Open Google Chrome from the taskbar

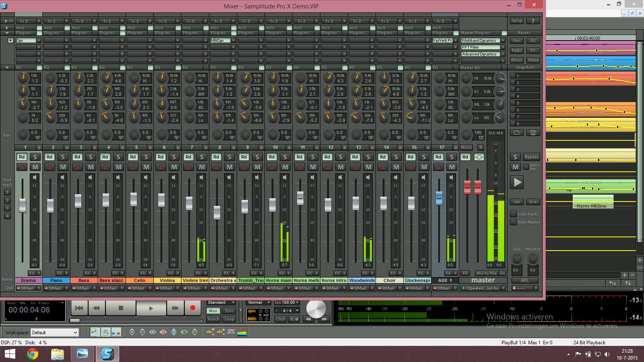[33, 354]
